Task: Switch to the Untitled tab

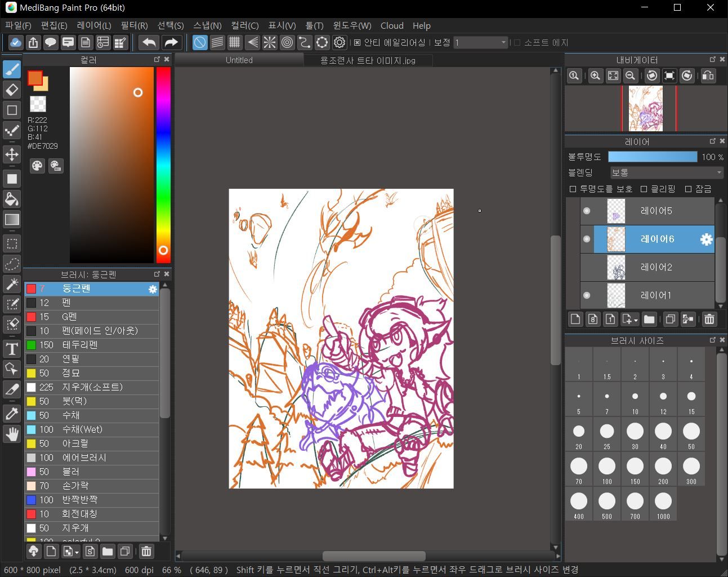Action: pos(239,60)
